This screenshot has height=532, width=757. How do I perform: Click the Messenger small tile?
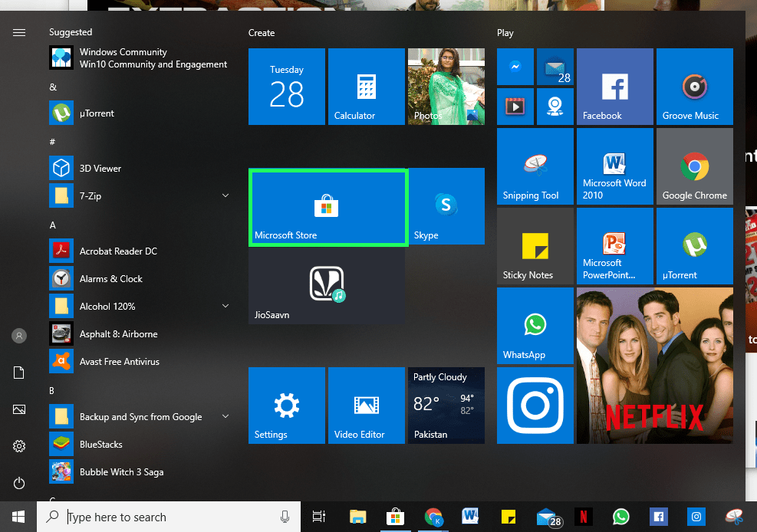coord(515,67)
